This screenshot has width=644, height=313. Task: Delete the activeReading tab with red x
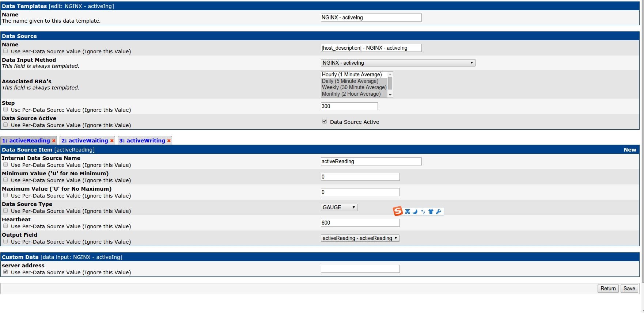tap(54, 141)
